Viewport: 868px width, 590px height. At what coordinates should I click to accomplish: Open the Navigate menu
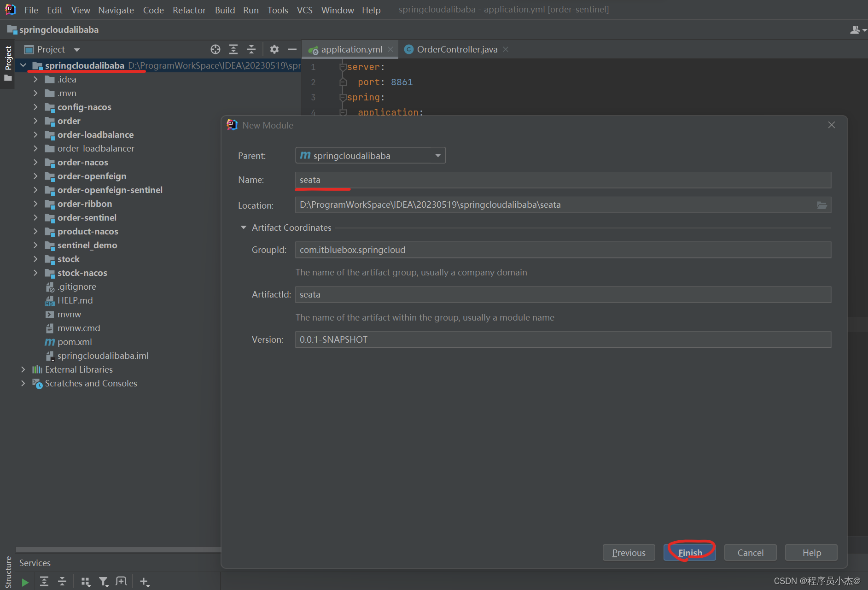click(116, 10)
